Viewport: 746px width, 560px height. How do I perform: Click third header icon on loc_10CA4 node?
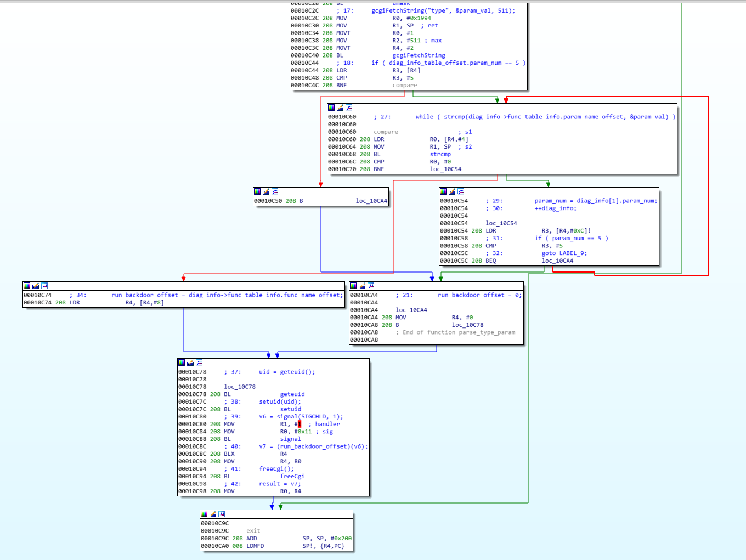pos(371,286)
